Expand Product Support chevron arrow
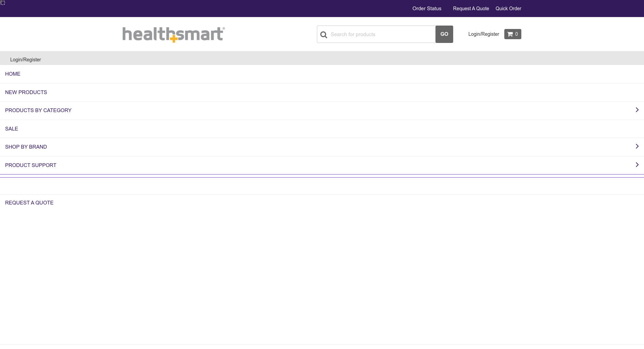This screenshot has height=349, width=644. point(637,165)
